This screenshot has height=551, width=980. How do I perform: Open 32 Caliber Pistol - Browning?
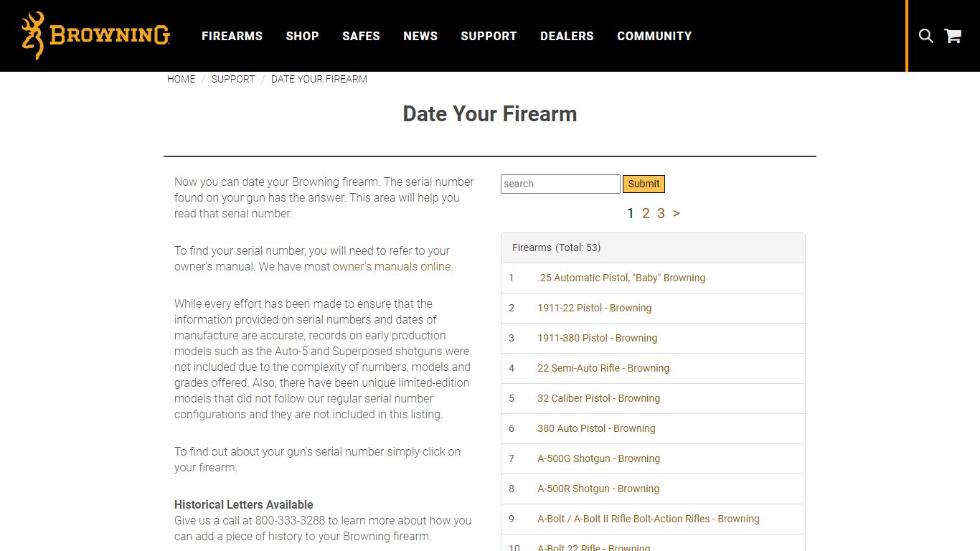pos(599,398)
